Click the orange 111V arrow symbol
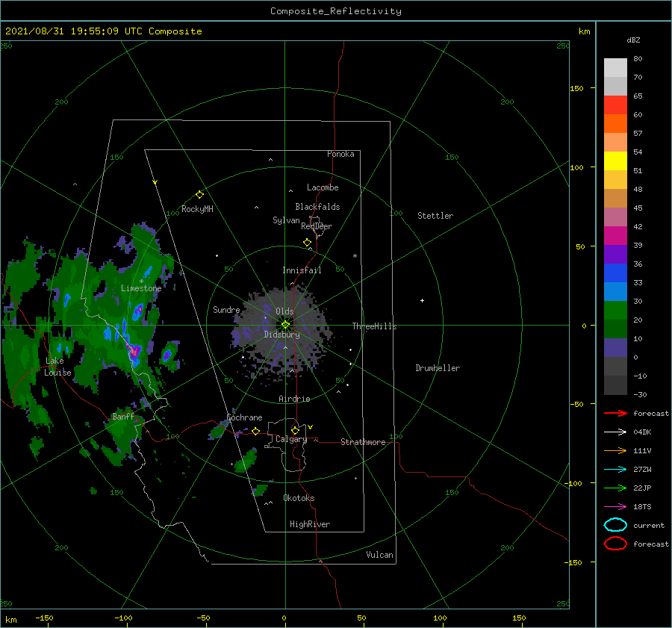Viewport: 672px width, 628px height. [615, 450]
